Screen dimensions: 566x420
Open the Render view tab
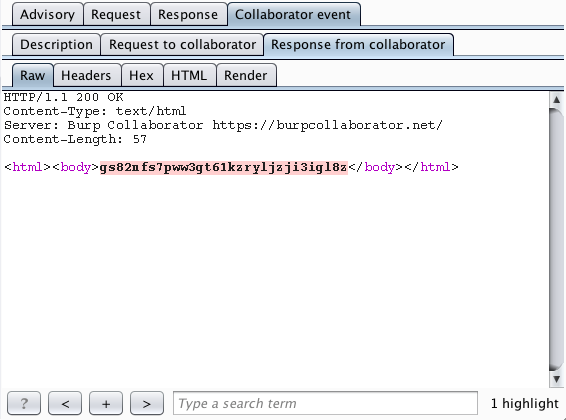246,75
